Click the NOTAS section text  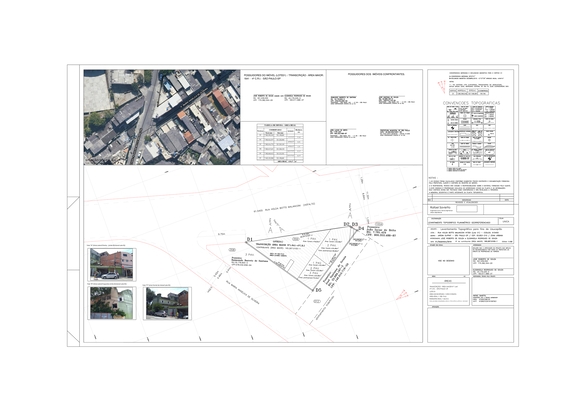469,185
